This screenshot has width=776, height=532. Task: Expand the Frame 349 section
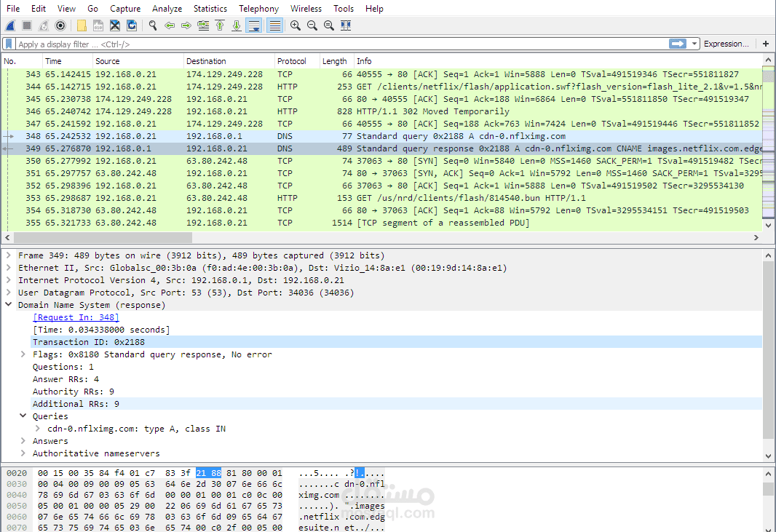click(9, 255)
